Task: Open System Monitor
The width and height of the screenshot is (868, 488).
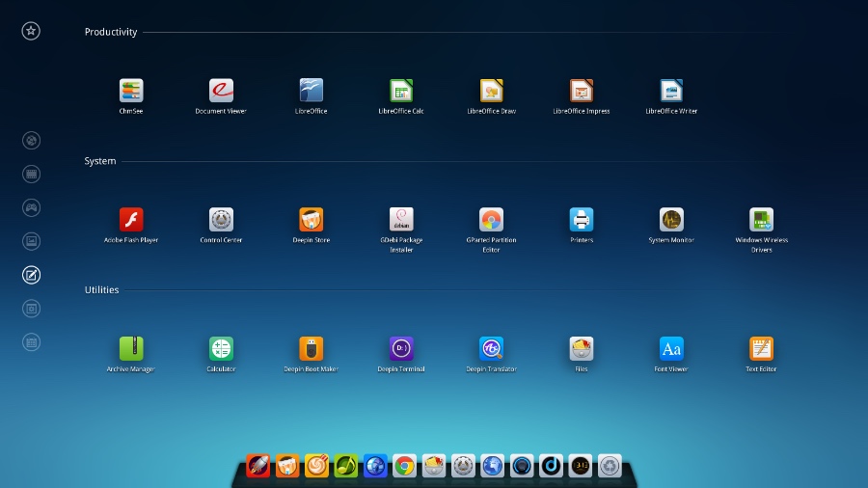Action: click(x=671, y=220)
